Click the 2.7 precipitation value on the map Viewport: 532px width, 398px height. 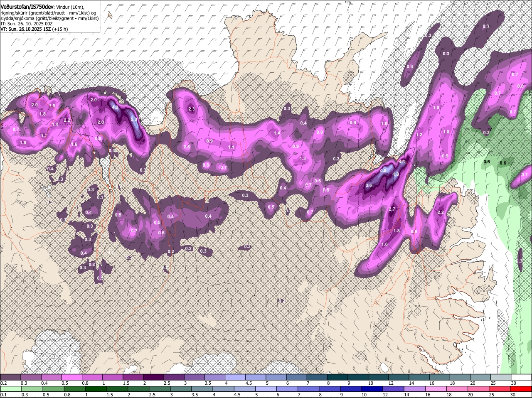tap(392, 209)
